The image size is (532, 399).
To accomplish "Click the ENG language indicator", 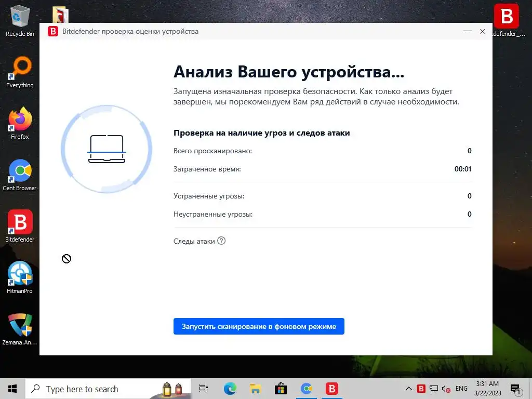I will [x=461, y=389].
